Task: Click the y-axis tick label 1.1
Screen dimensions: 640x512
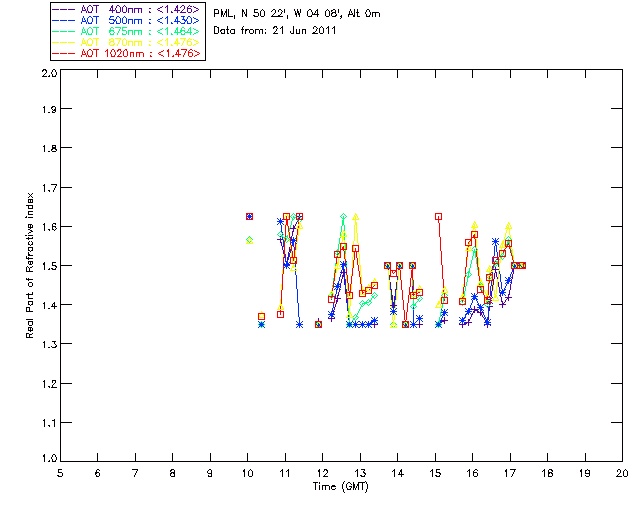Action: click(x=49, y=423)
